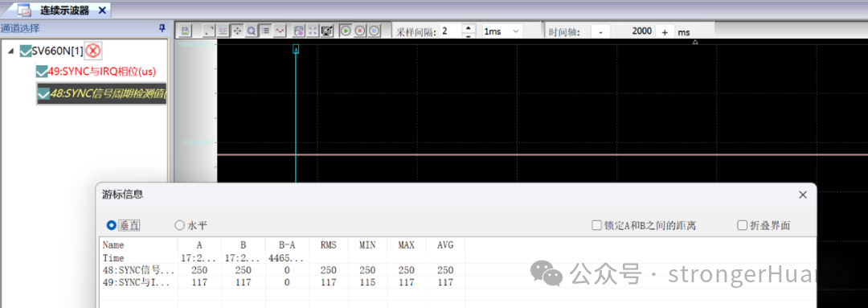Start sampling with the green play button
Image resolution: width=868 pixels, height=308 pixels.
click(x=346, y=31)
